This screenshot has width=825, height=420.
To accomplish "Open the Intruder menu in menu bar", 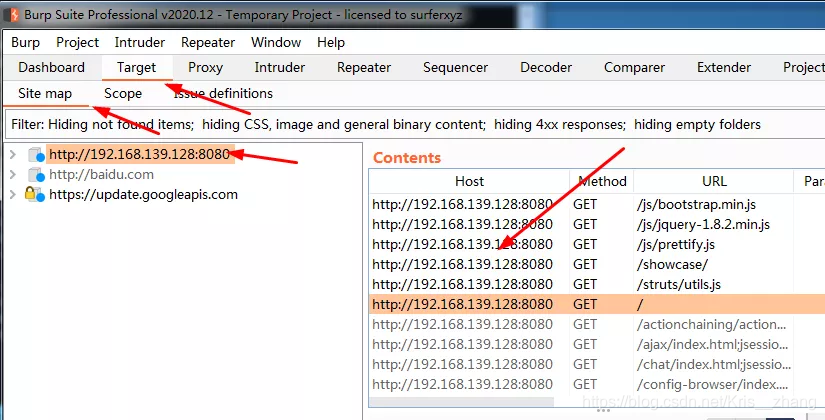I will pyautogui.click(x=139, y=42).
